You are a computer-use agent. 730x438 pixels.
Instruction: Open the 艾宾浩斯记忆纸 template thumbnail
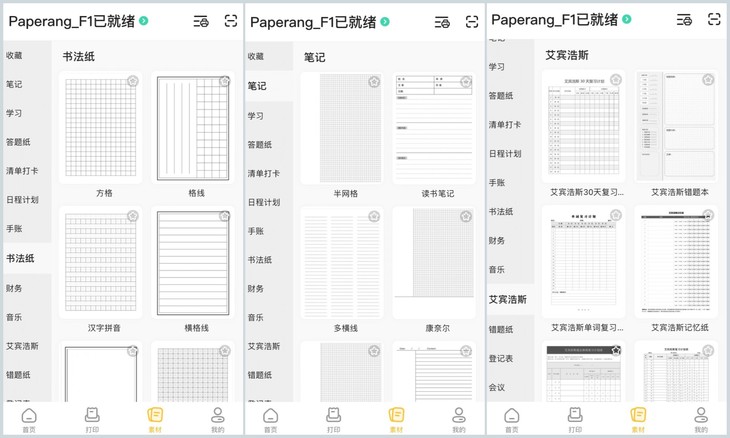[x=676, y=262]
